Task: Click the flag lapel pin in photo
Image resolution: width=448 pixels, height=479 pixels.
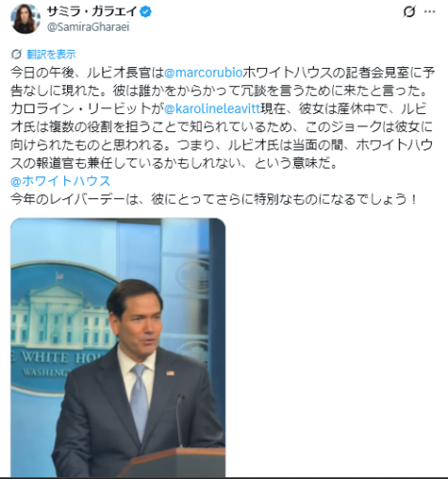Action: [170, 373]
